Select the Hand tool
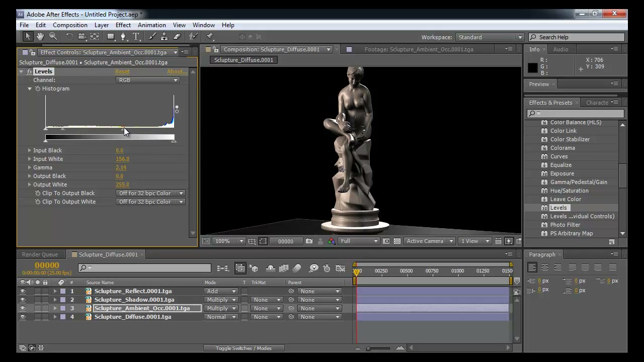 point(40,37)
